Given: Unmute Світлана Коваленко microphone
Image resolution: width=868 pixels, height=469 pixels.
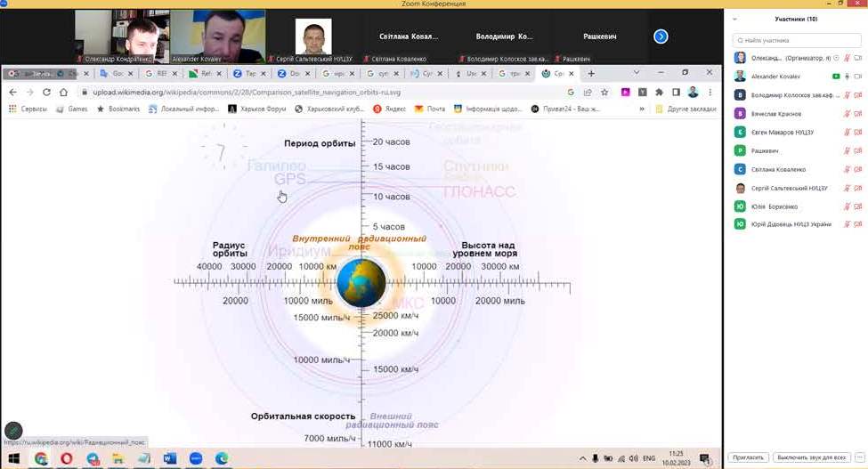Looking at the screenshot, I should [847, 169].
